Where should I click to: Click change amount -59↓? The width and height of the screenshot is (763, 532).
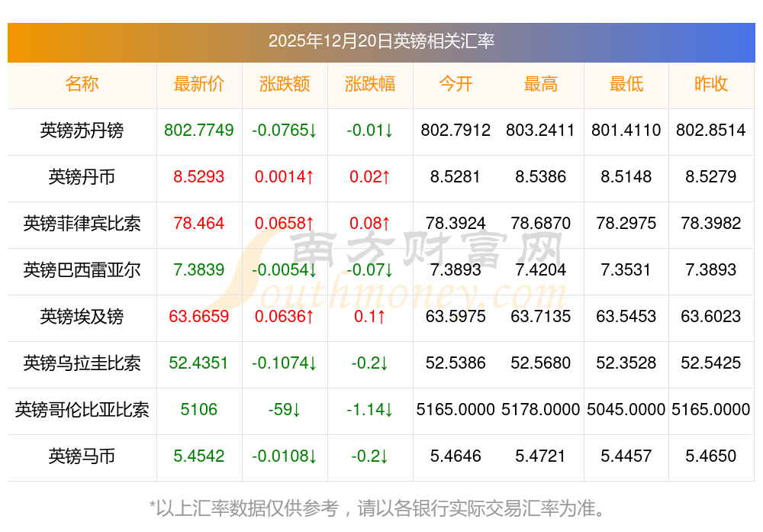pyautogui.click(x=284, y=409)
